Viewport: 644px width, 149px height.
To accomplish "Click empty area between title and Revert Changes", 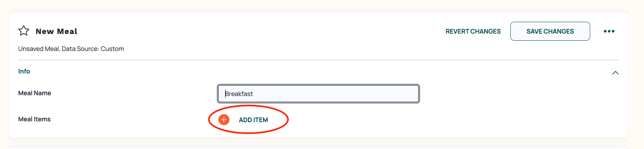I will point(261,31).
